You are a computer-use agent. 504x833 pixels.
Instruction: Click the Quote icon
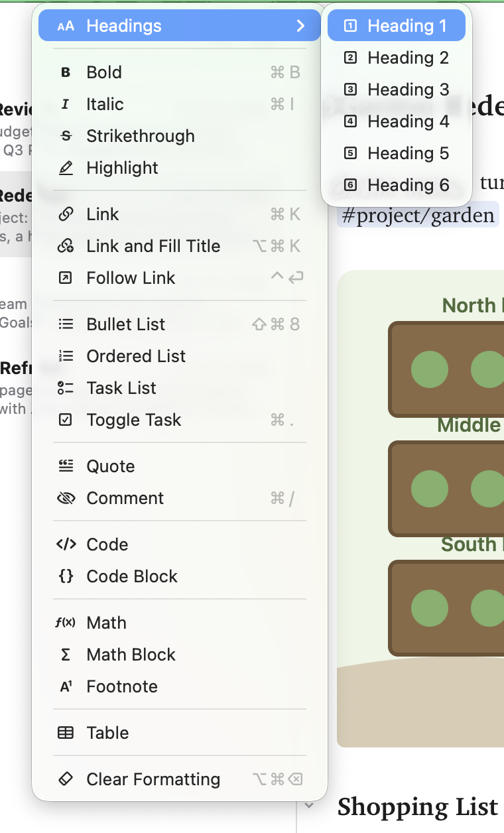(66, 466)
